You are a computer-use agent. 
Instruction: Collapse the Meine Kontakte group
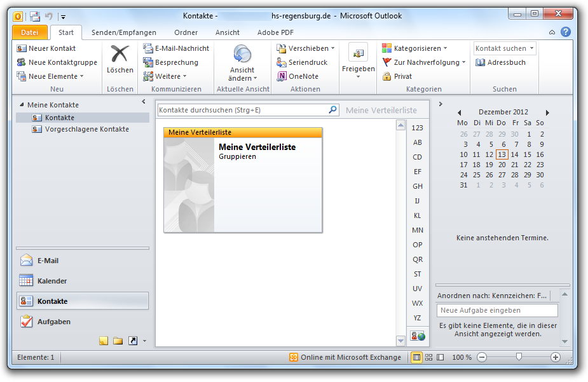[x=22, y=105]
